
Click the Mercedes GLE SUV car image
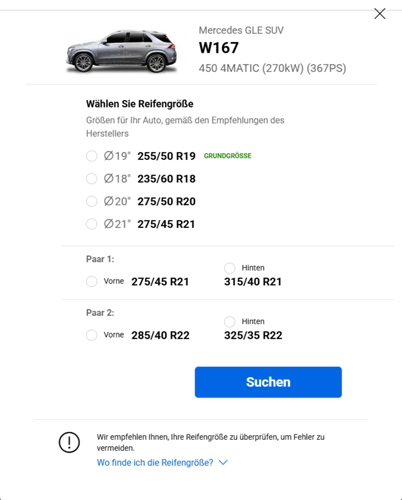pos(121,51)
